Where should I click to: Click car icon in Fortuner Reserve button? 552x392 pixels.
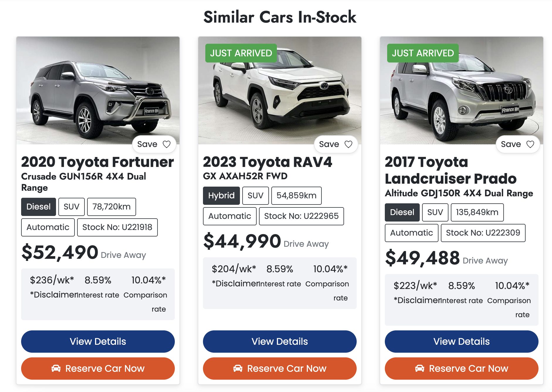click(x=56, y=368)
